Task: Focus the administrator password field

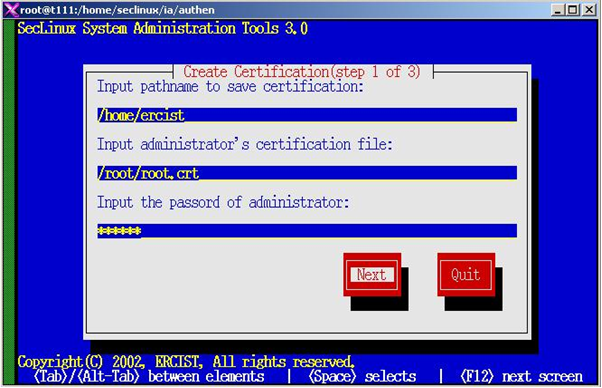Action: (x=307, y=231)
